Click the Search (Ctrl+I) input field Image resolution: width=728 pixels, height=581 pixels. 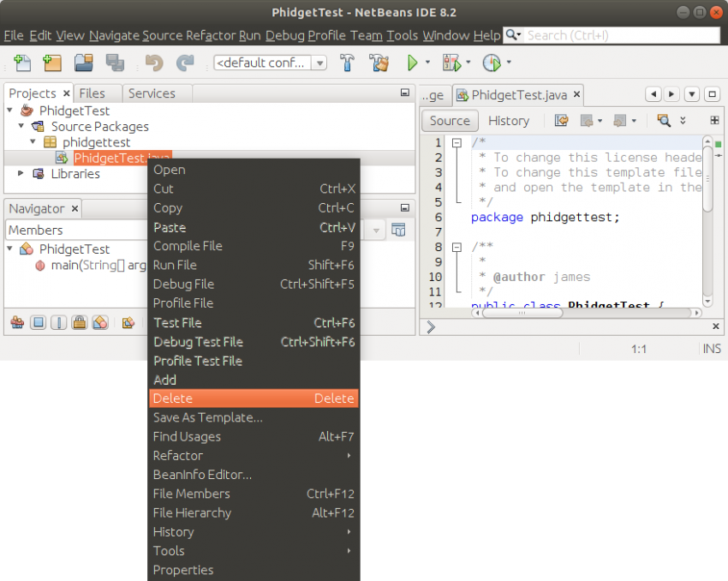tap(622, 35)
